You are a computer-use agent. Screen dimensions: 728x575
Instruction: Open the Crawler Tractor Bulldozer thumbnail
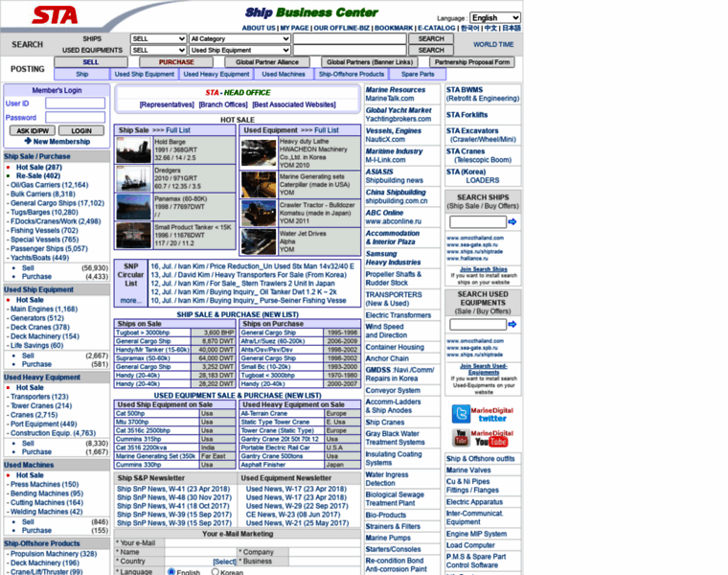[259, 213]
